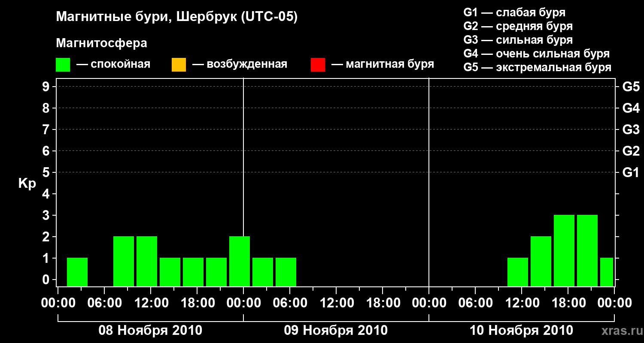Image resolution: width=644 pixels, height=343 pixels.
Task: Click the 'G1' label on right axis
Action: [x=631, y=172]
